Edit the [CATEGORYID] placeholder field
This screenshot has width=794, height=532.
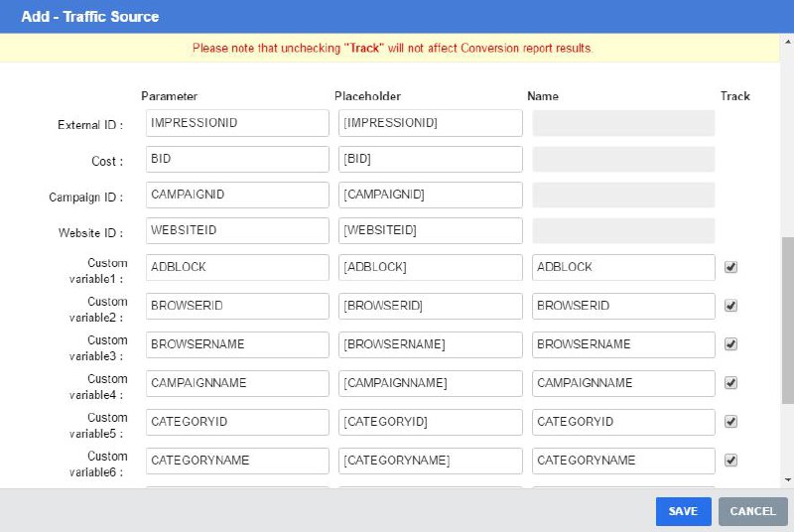[x=431, y=422]
